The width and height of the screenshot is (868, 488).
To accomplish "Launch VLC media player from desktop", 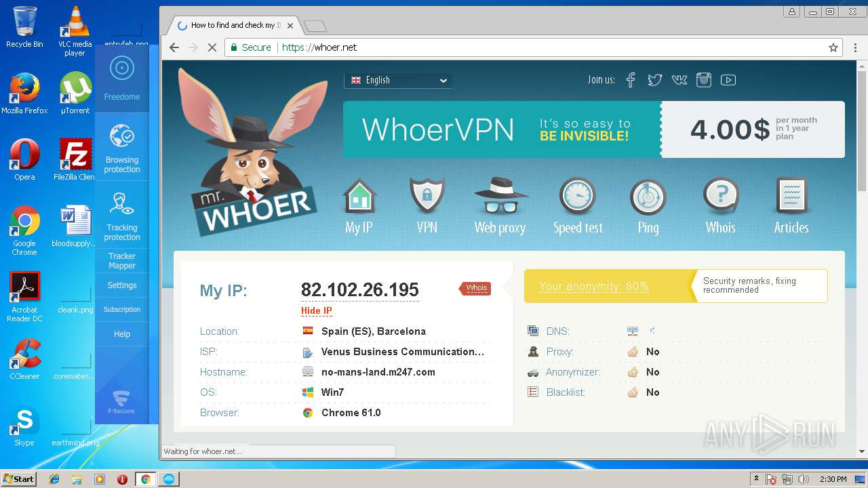I will coord(75,30).
